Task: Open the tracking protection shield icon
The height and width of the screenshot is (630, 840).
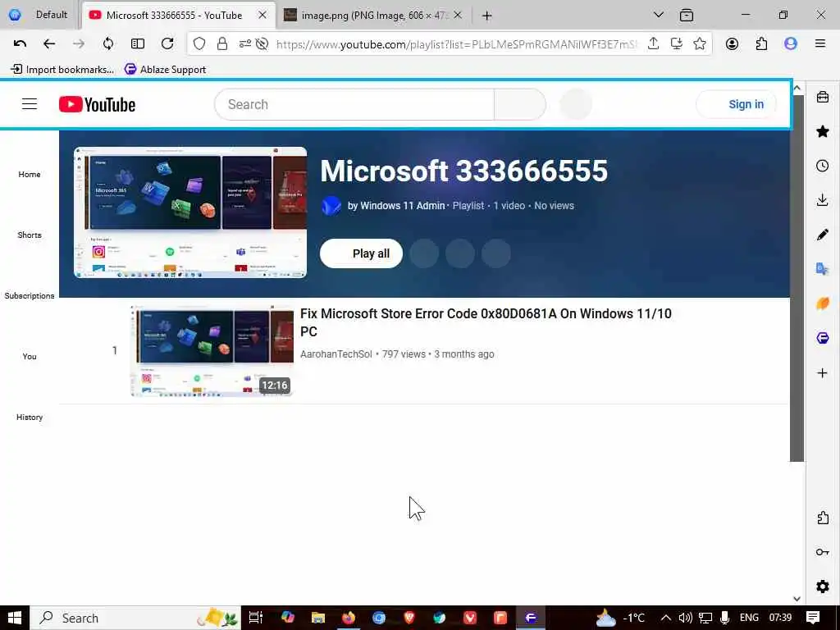Action: point(199,44)
